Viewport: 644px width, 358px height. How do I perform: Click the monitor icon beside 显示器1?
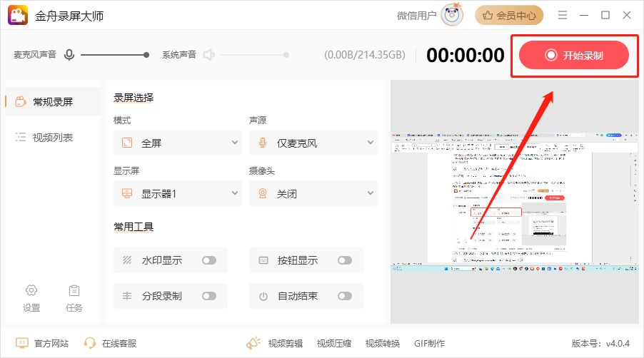tap(127, 193)
